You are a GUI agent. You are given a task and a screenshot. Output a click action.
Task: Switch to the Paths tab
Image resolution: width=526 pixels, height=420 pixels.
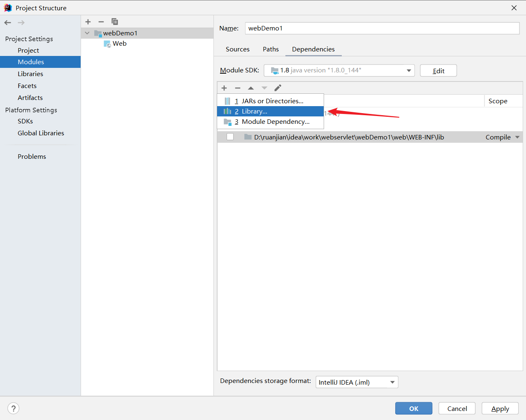271,49
